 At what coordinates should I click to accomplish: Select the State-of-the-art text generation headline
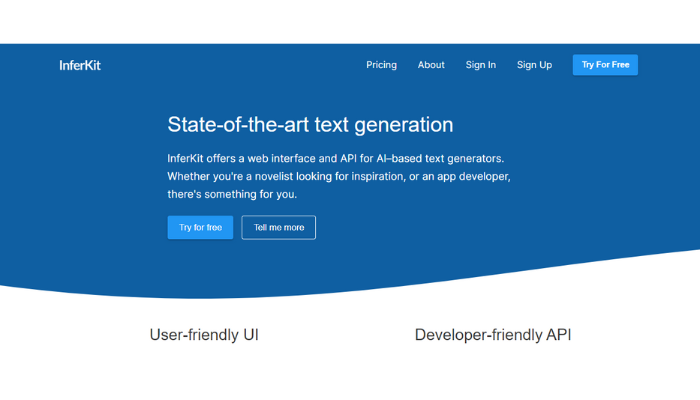tap(310, 125)
